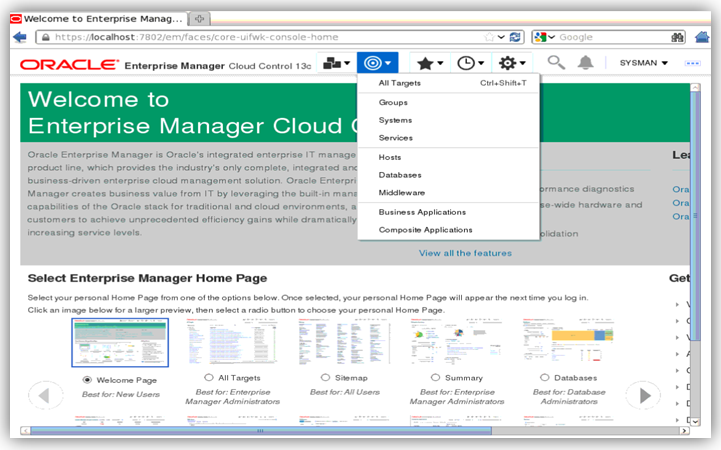Choose Middleware in the Targets menu
Viewport: 721px width, 450px height.
[448, 193]
